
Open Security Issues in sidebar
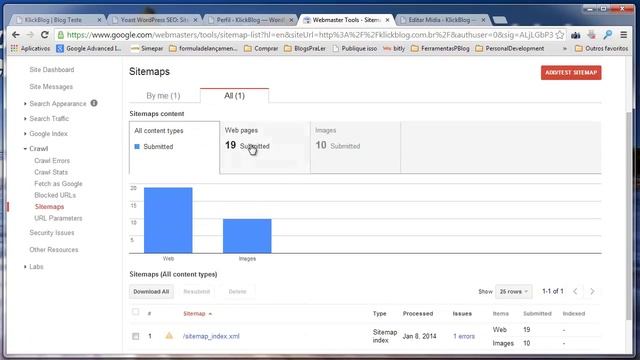tap(52, 233)
